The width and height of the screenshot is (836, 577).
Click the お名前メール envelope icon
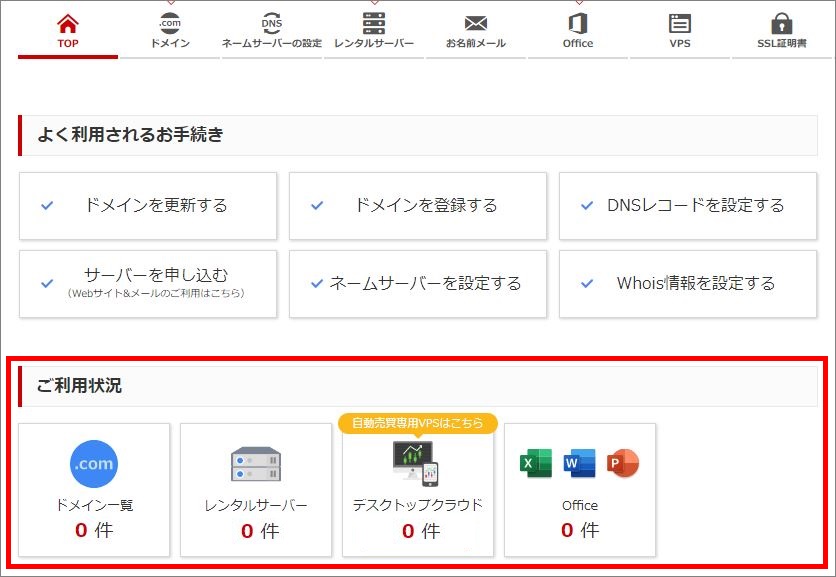click(475, 21)
